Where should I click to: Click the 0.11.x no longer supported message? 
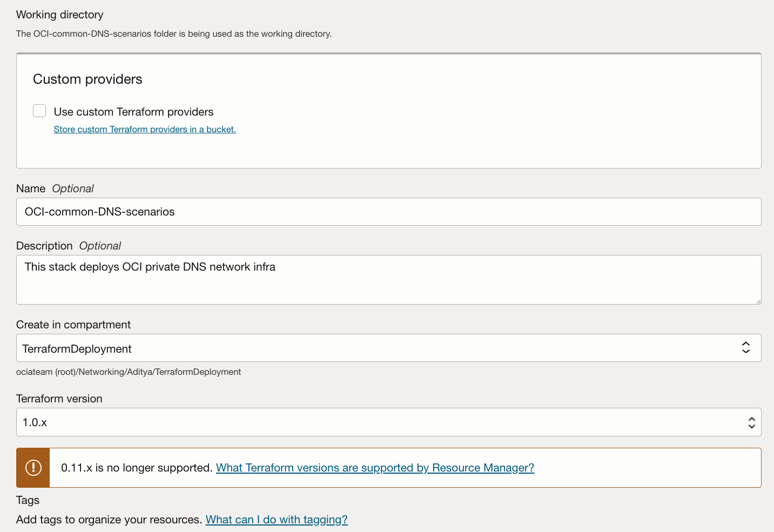[x=137, y=468]
